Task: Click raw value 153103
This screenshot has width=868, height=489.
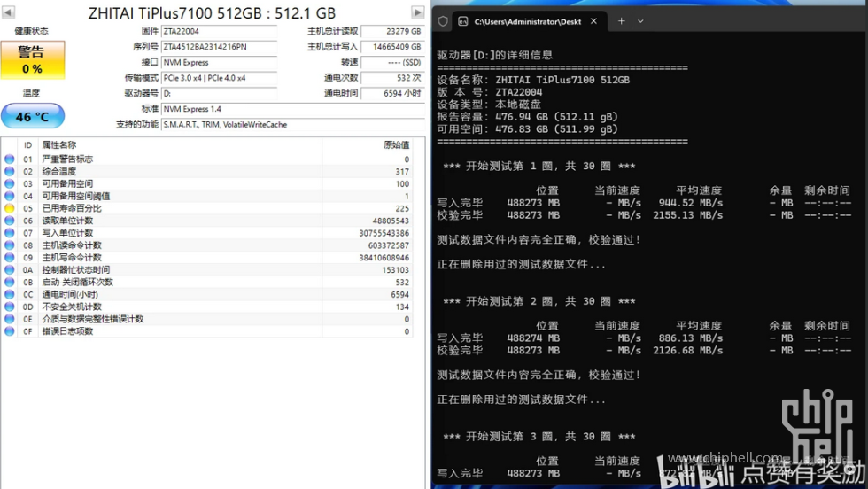Action: pyautogui.click(x=395, y=270)
